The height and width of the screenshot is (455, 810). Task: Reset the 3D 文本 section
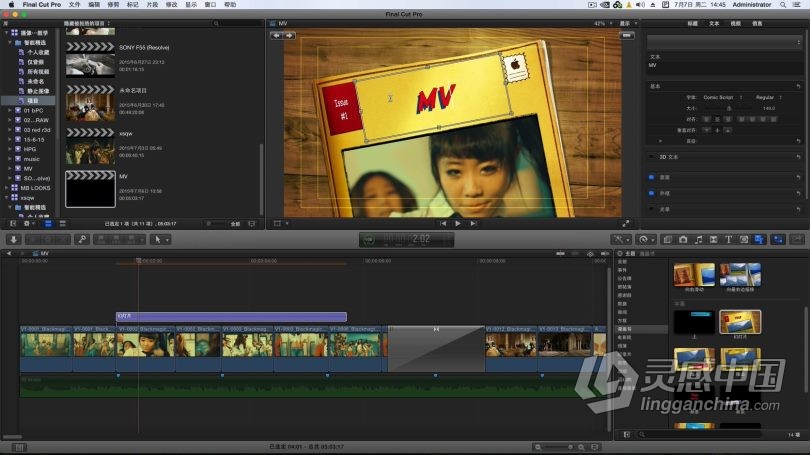point(798,156)
